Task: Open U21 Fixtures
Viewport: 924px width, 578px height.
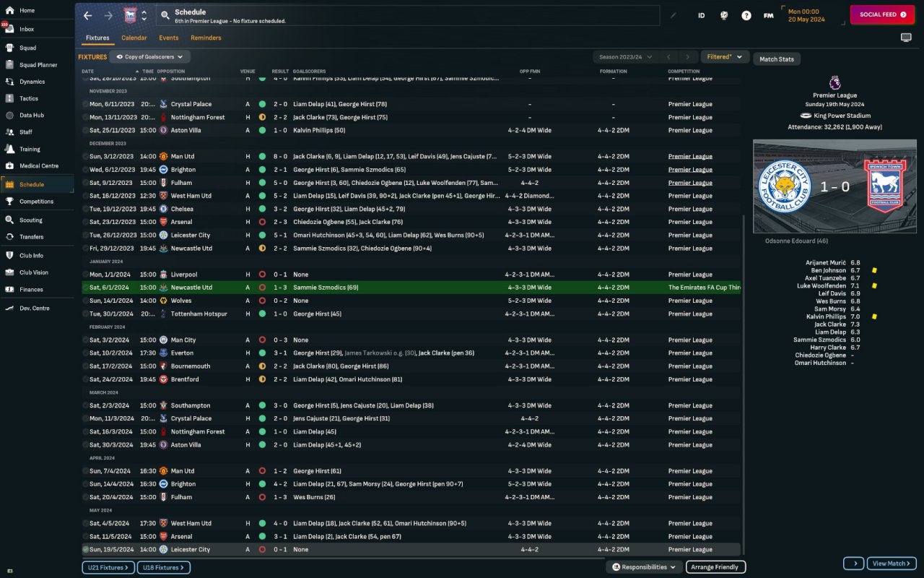Action: click(x=108, y=568)
